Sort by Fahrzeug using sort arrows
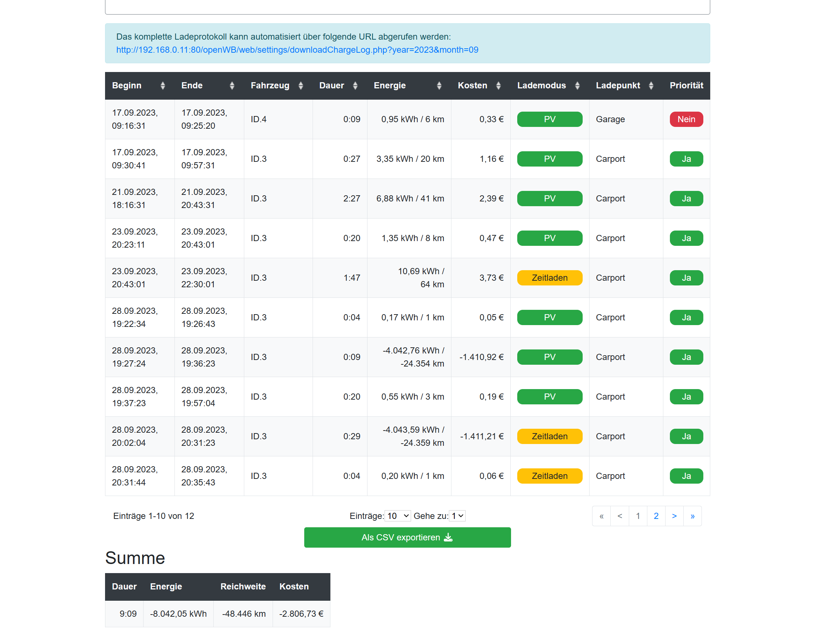The image size is (840, 632). [x=300, y=85]
